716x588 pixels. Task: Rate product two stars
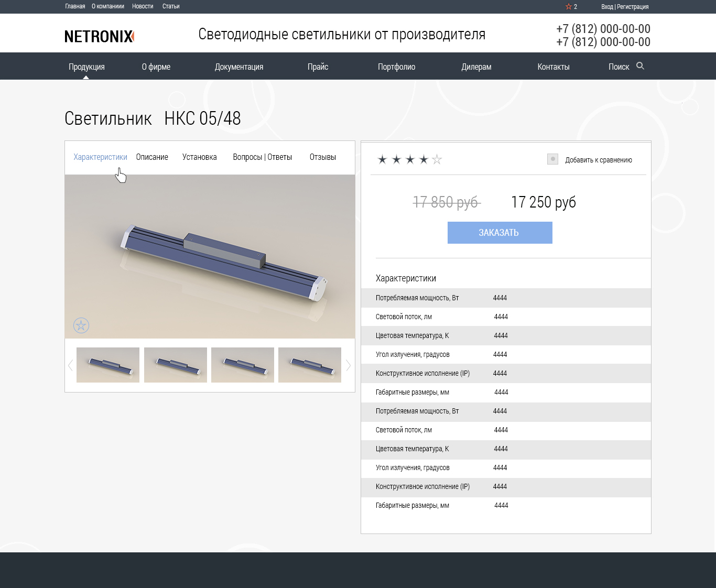tap(396, 159)
